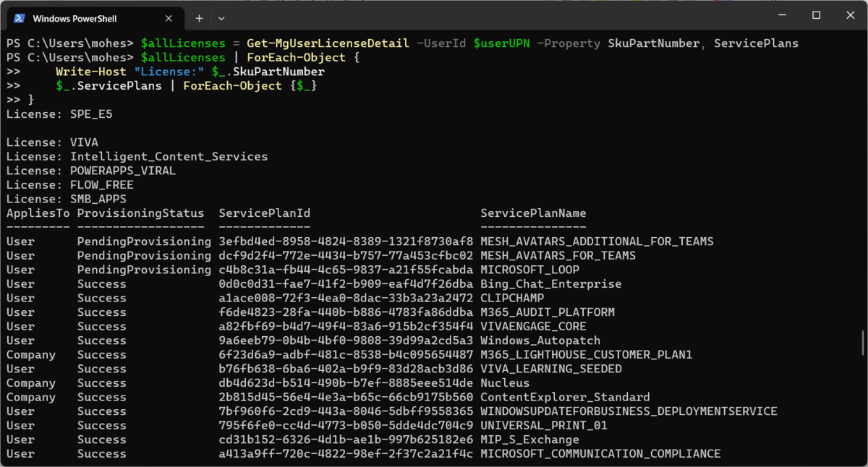The height and width of the screenshot is (467, 868).
Task: Click the plan ID starting with 0d0c0d31
Action: [x=346, y=284]
